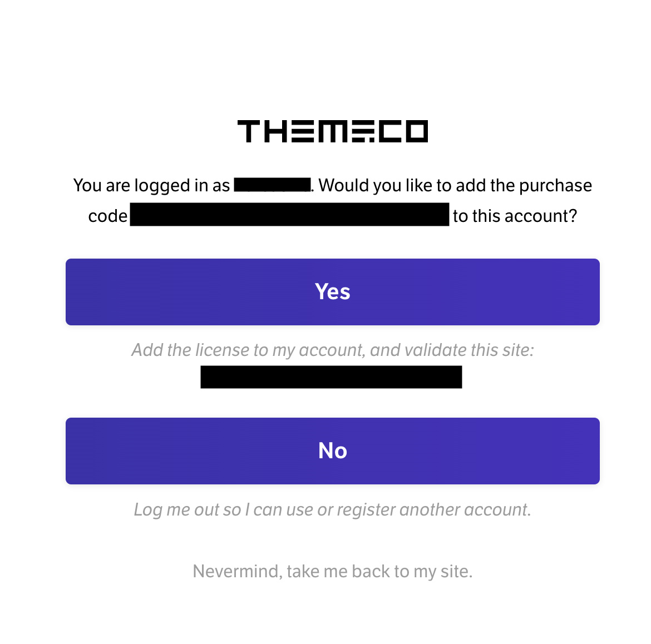651x644 pixels.
Task: Select the redacted username after "logged in as"
Action: (x=272, y=185)
